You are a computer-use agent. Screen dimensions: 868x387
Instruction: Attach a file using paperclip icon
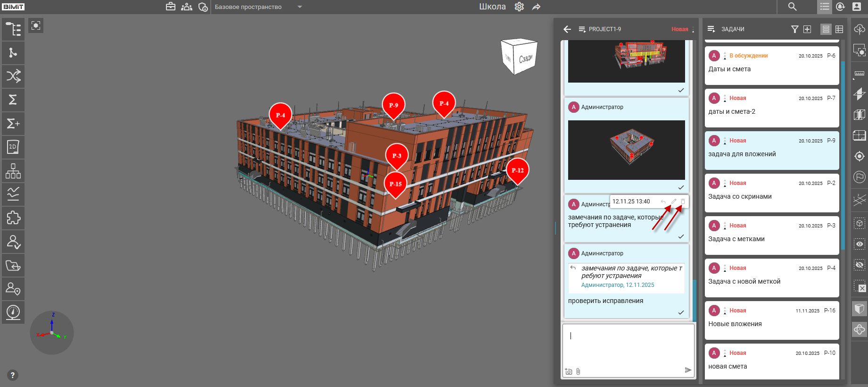[x=578, y=371]
